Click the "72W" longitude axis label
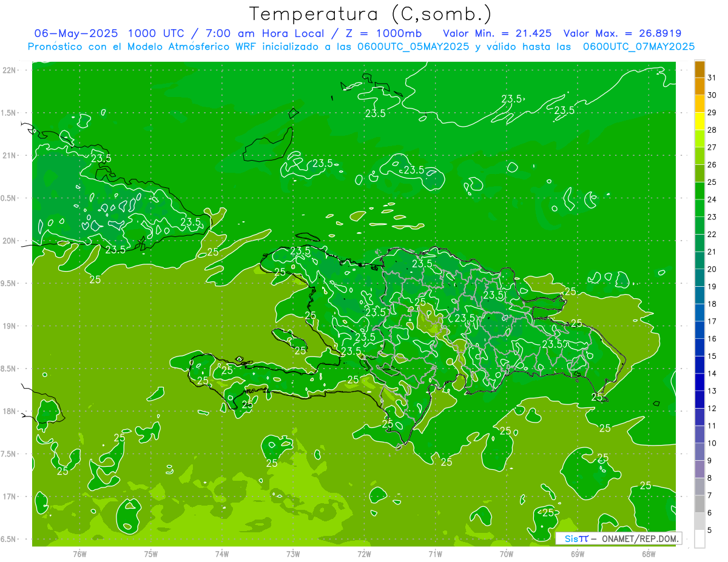Viewport: 728px width, 562px height. pos(364,554)
